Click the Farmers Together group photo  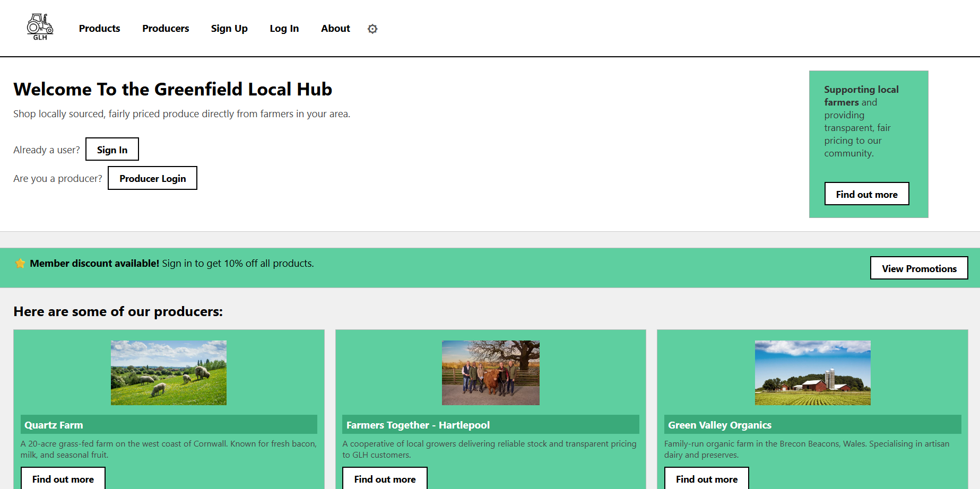(x=491, y=373)
